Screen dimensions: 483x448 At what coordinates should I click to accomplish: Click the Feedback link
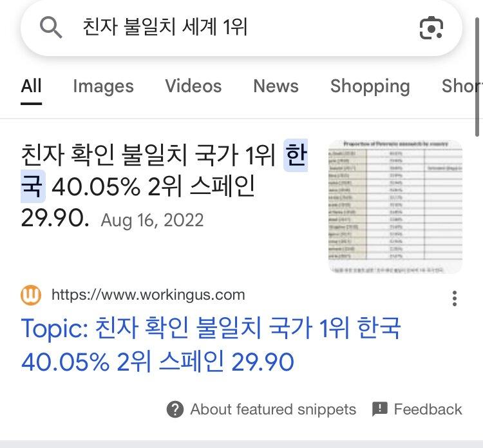coord(428,409)
